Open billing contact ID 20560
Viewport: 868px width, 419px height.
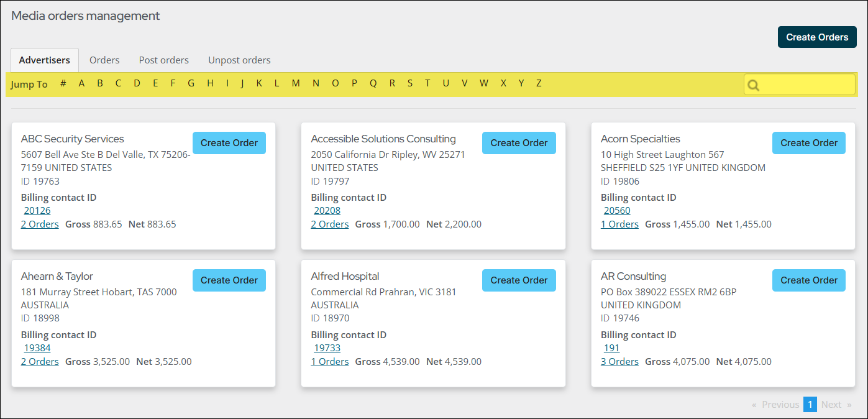[617, 211]
